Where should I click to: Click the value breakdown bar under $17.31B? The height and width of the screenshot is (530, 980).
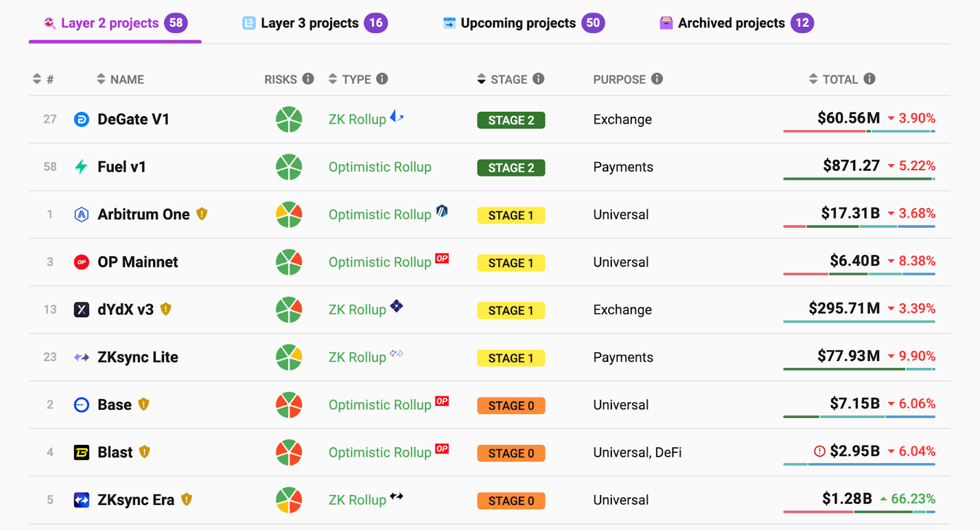click(x=859, y=226)
